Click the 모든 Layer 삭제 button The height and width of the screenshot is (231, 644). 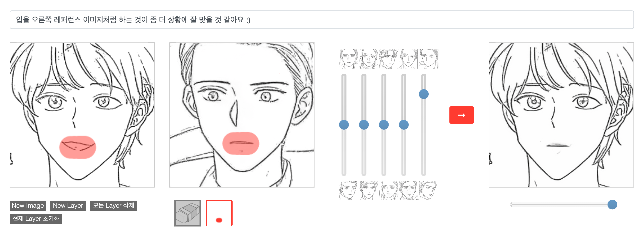pyautogui.click(x=113, y=205)
